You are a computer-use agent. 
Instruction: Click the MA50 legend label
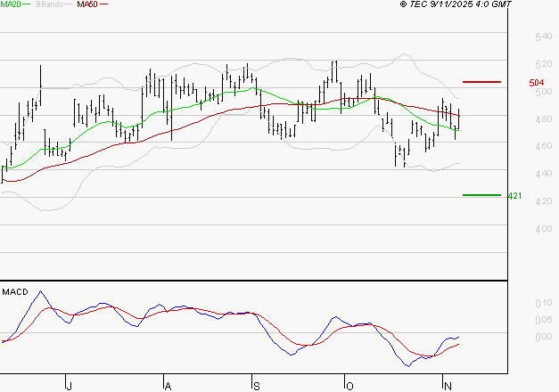87,4
